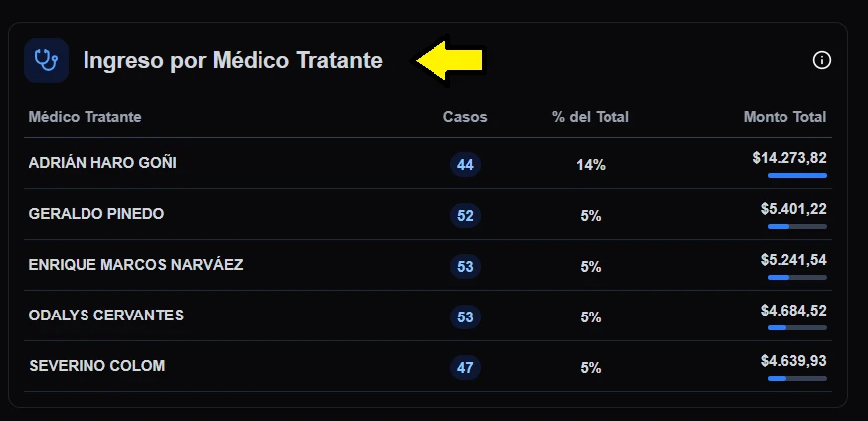Click the stethoscope icon beside the title

(46, 60)
